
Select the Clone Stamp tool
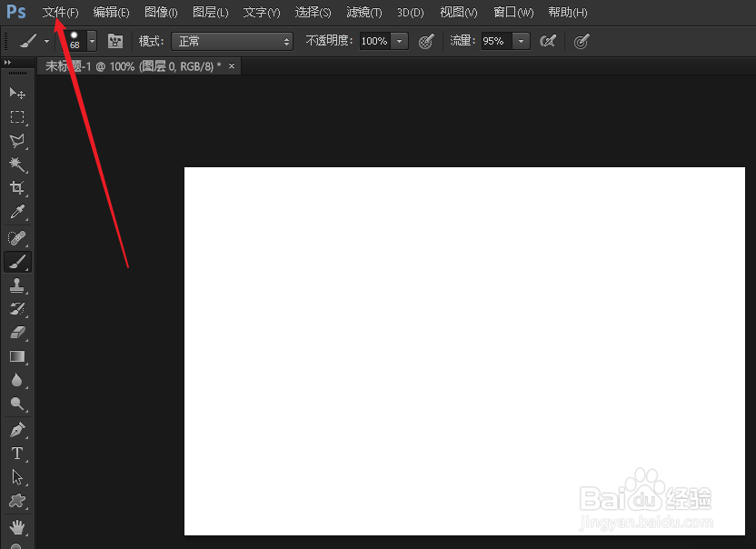click(x=17, y=285)
